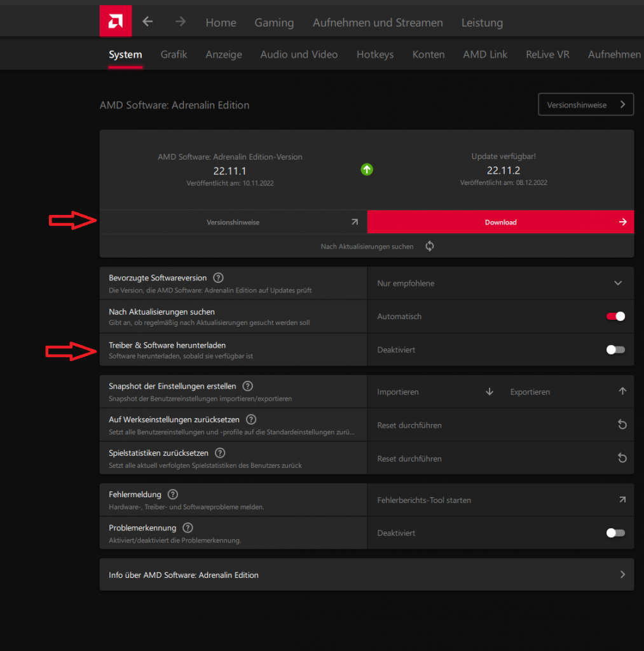Click Fehlerberichts-Tool starten
This screenshot has width=644, height=651.
click(x=424, y=500)
